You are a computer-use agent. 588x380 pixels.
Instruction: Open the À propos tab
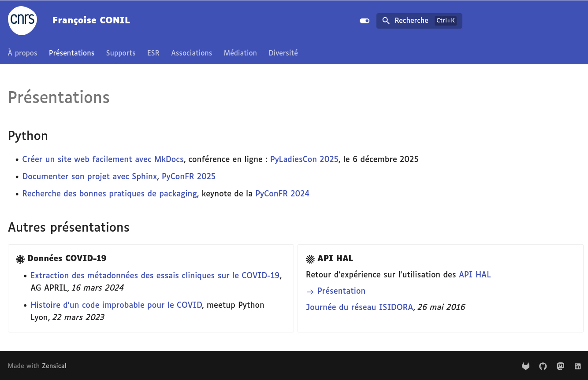pos(22,53)
